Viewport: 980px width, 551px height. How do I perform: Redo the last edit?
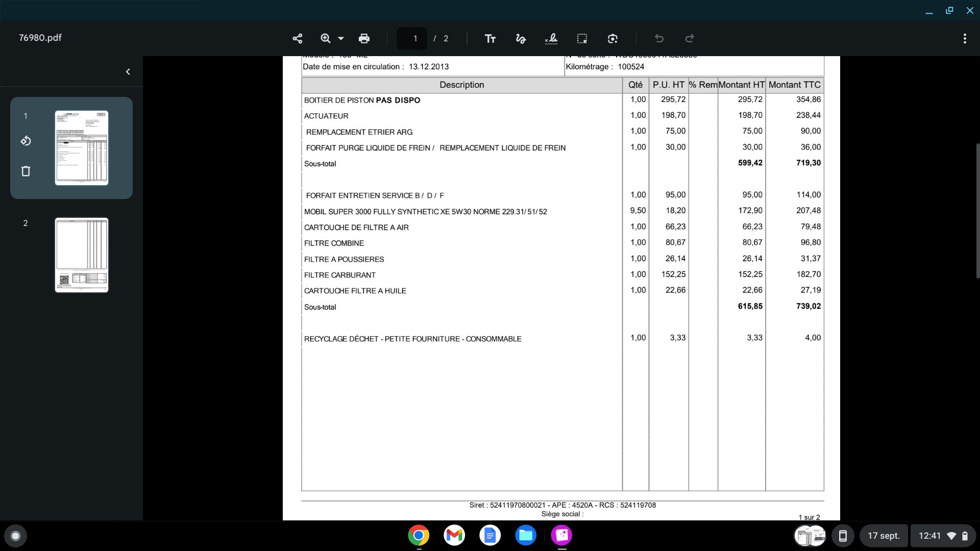pyautogui.click(x=690, y=38)
